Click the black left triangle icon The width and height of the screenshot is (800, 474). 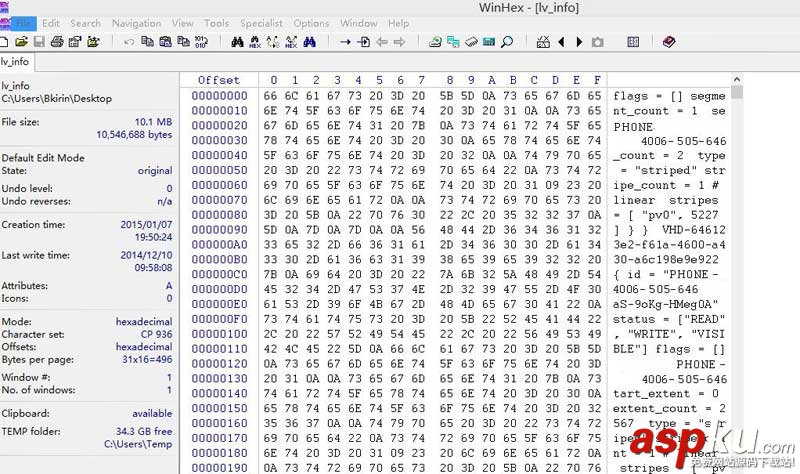(561, 42)
